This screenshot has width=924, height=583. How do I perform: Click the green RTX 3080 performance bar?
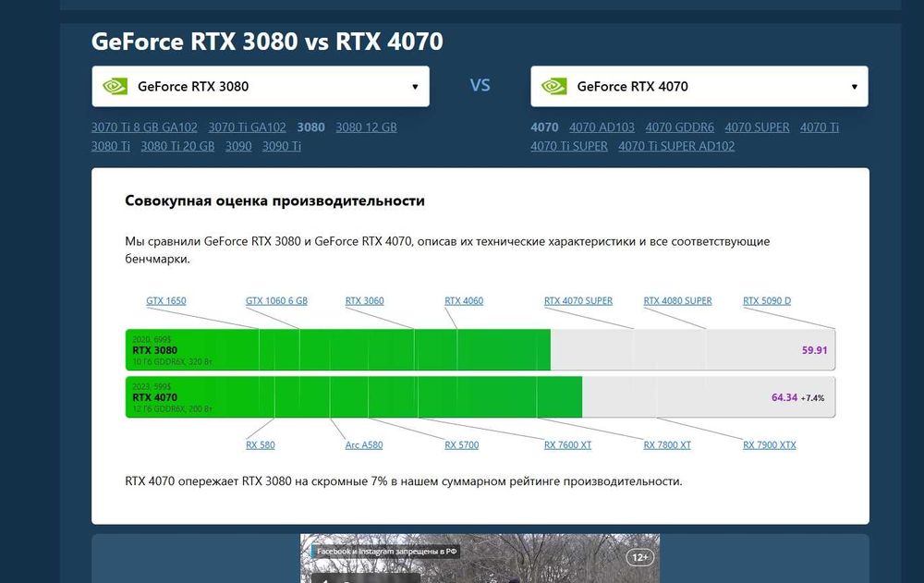pos(338,349)
